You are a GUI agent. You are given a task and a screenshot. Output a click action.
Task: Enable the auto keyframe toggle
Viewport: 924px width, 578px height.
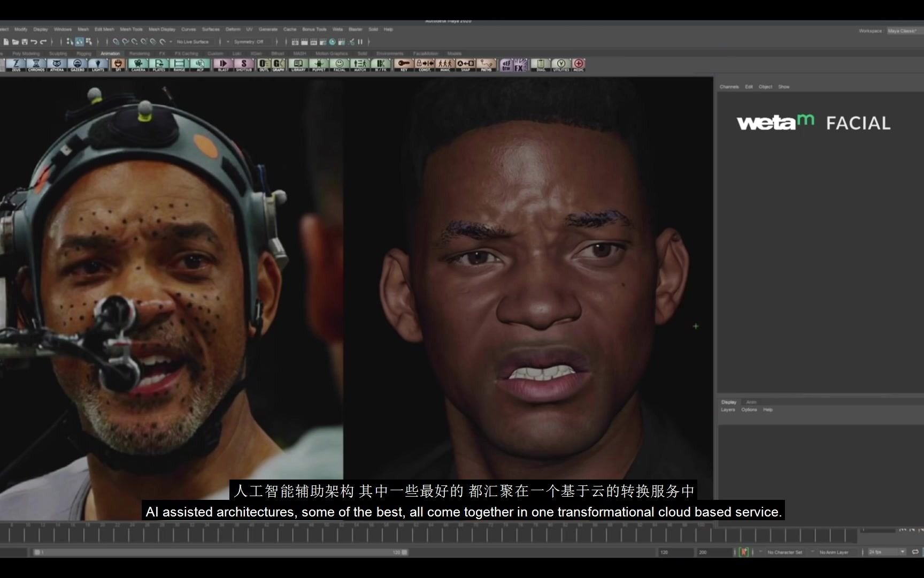(x=744, y=552)
